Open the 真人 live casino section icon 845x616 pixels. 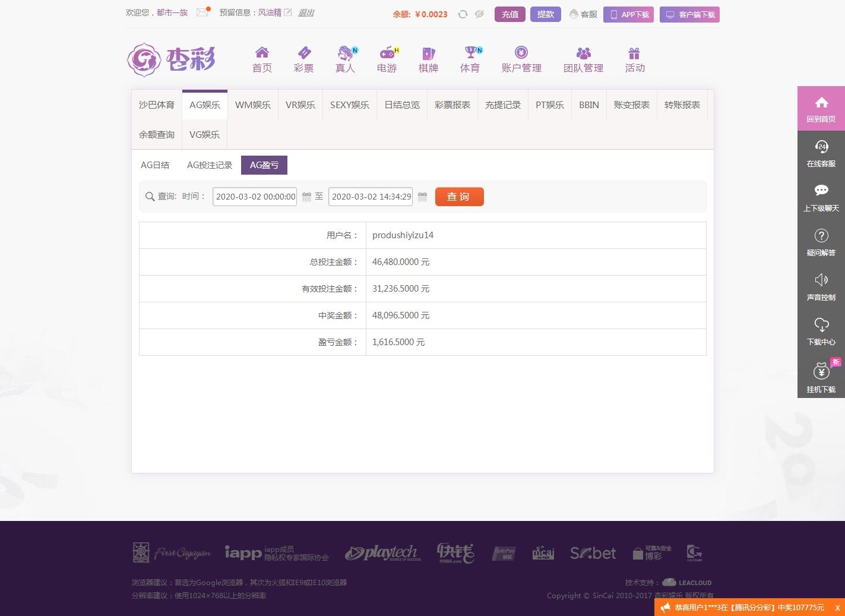pos(345,59)
